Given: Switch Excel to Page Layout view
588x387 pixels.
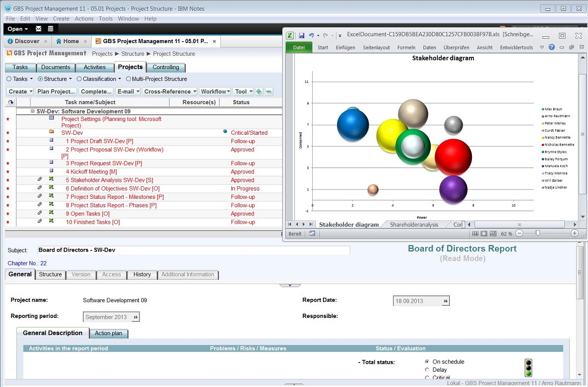Looking at the screenshot, I should [484, 234].
